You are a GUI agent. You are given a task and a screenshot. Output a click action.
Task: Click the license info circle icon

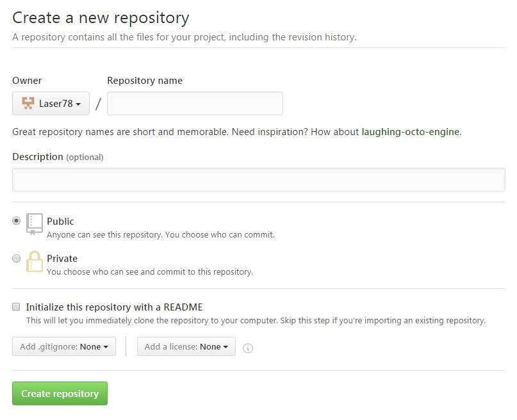pos(248,348)
